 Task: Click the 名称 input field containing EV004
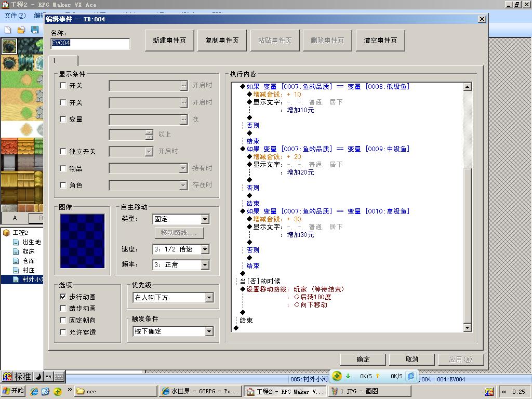(90, 43)
